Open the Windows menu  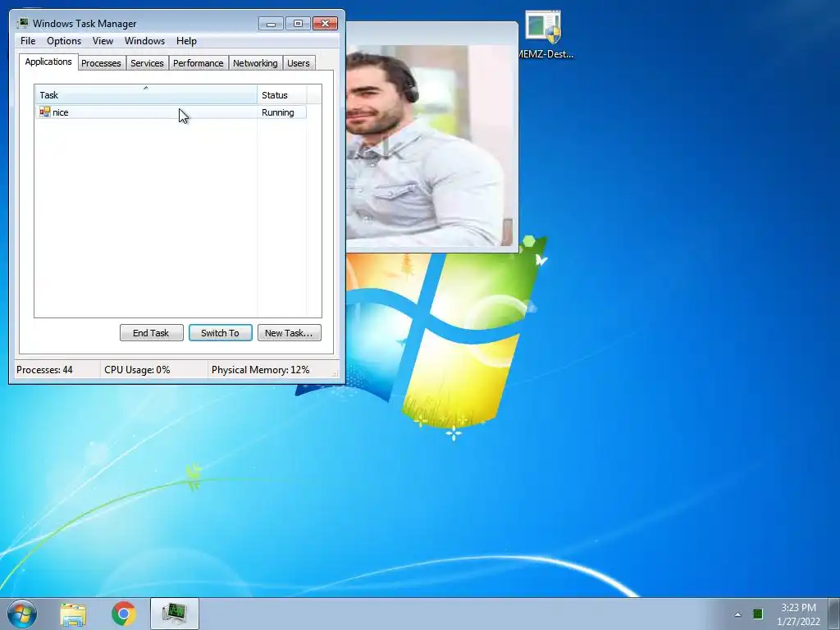tap(144, 41)
